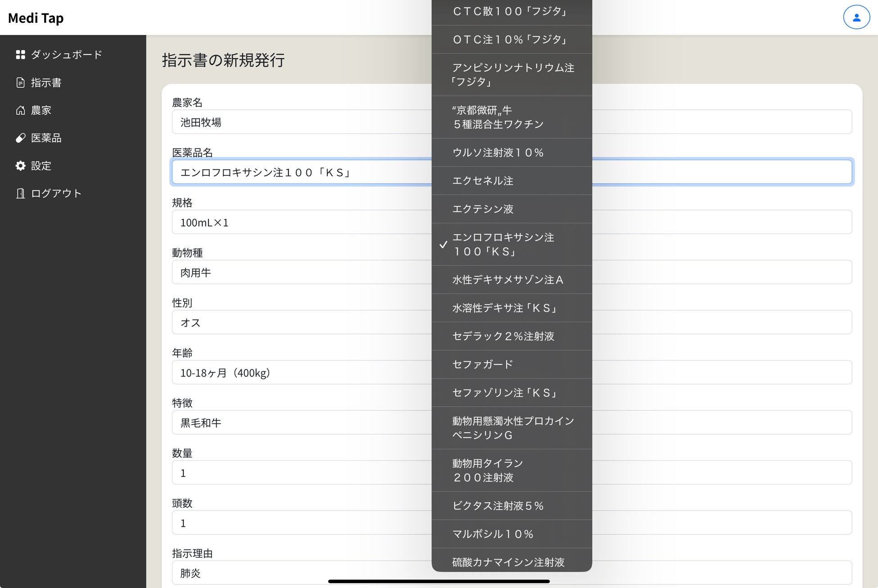Open the 農家名 field showing 池田牧場

301,122
